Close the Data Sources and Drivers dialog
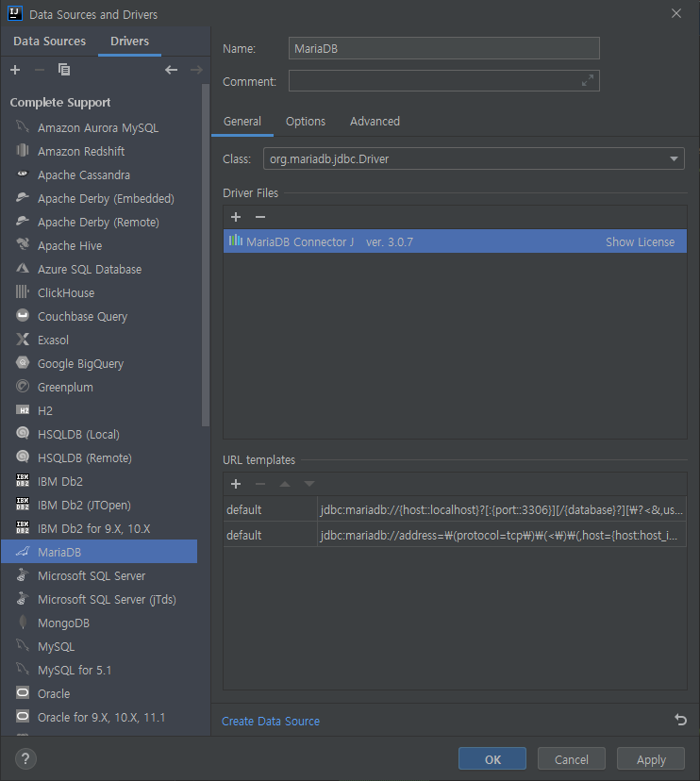The width and height of the screenshot is (700, 781). click(675, 13)
